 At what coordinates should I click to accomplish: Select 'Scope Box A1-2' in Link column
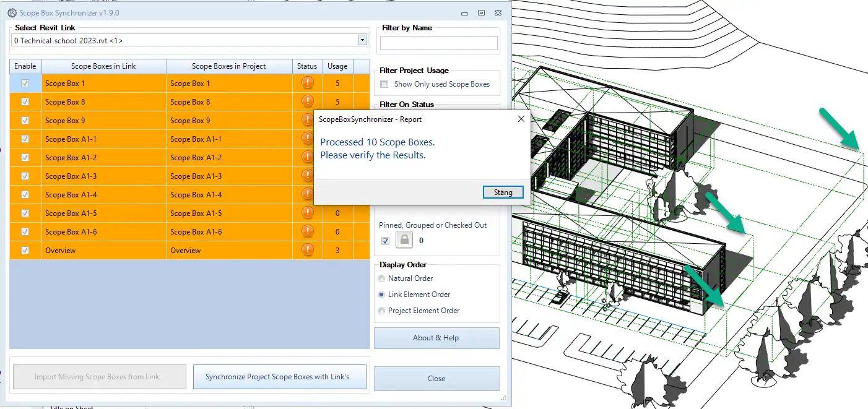pyautogui.click(x=71, y=158)
